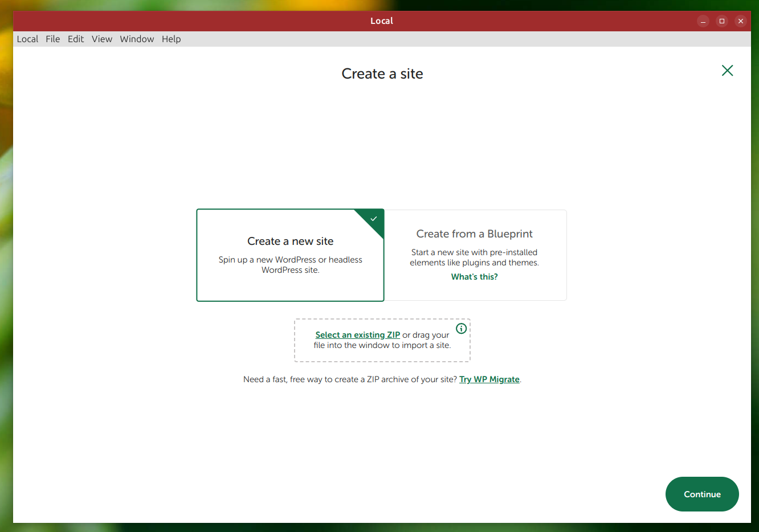Screen dimensions: 759x532
Task: Open the Local menu
Action: click(27, 39)
